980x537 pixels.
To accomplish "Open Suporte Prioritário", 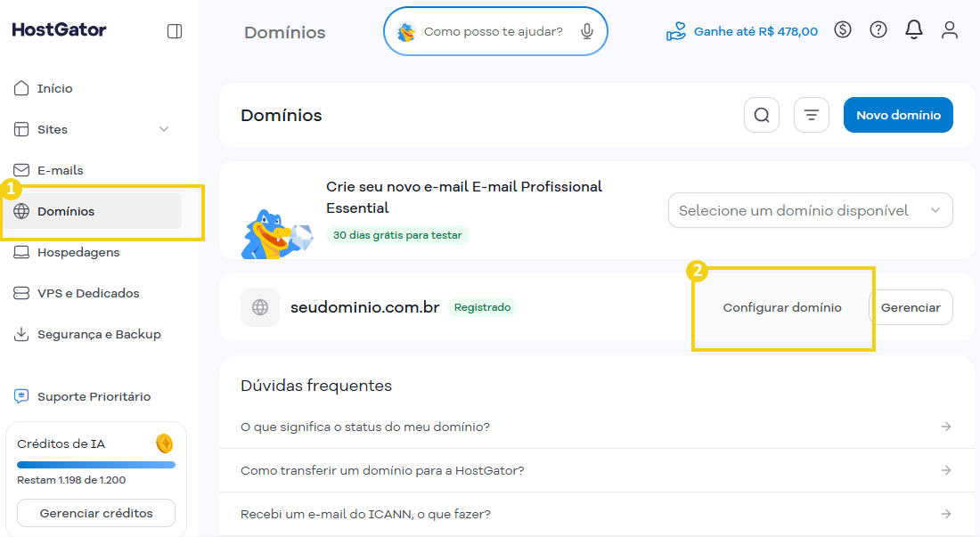I will (x=94, y=396).
